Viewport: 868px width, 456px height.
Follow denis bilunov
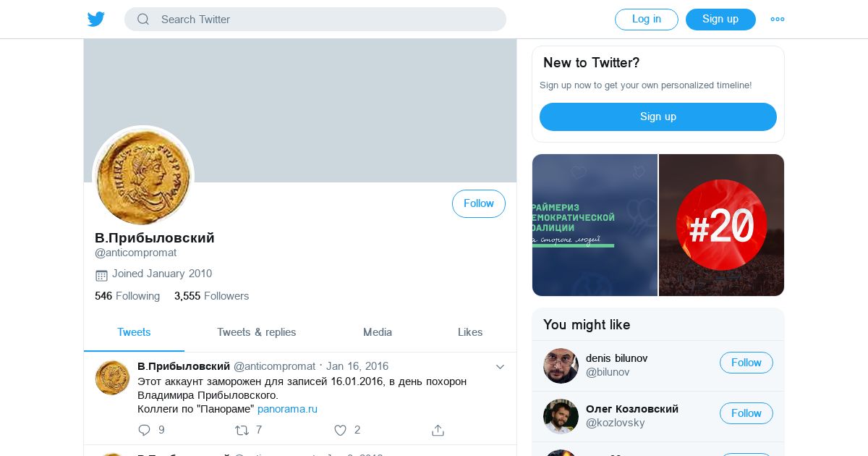(746, 363)
